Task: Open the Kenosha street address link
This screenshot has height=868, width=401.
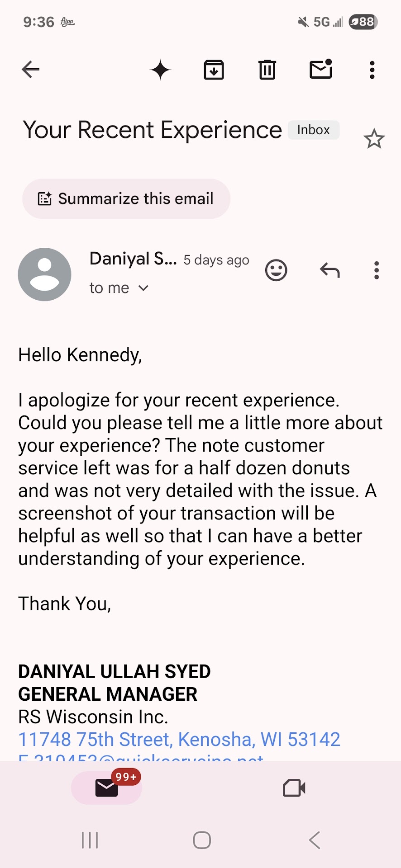Action: [179, 740]
